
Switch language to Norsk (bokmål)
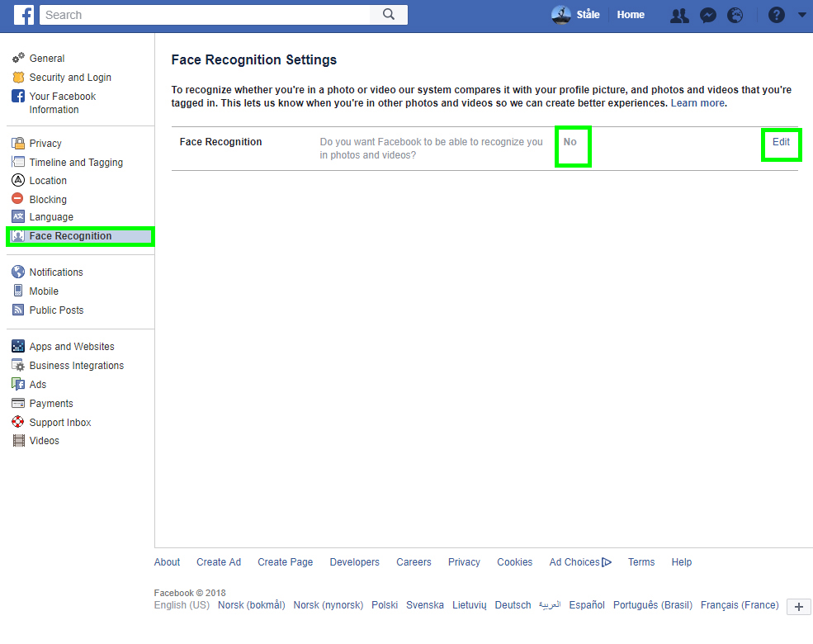pos(251,605)
